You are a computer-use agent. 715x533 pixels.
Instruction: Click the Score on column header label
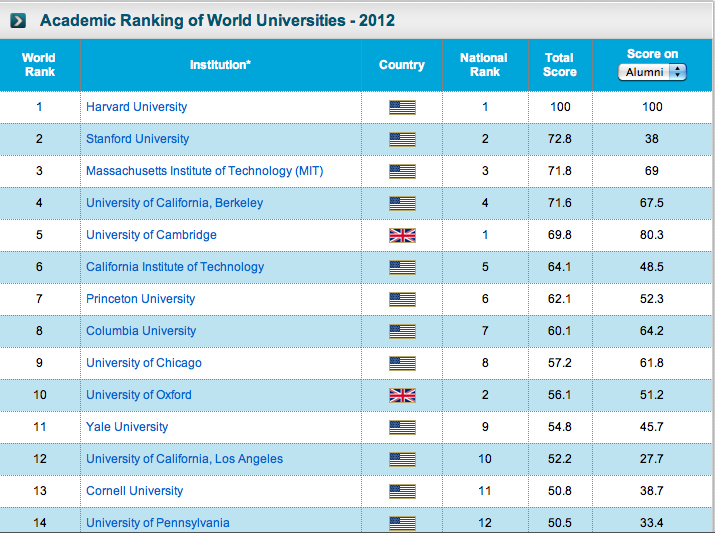[652, 54]
